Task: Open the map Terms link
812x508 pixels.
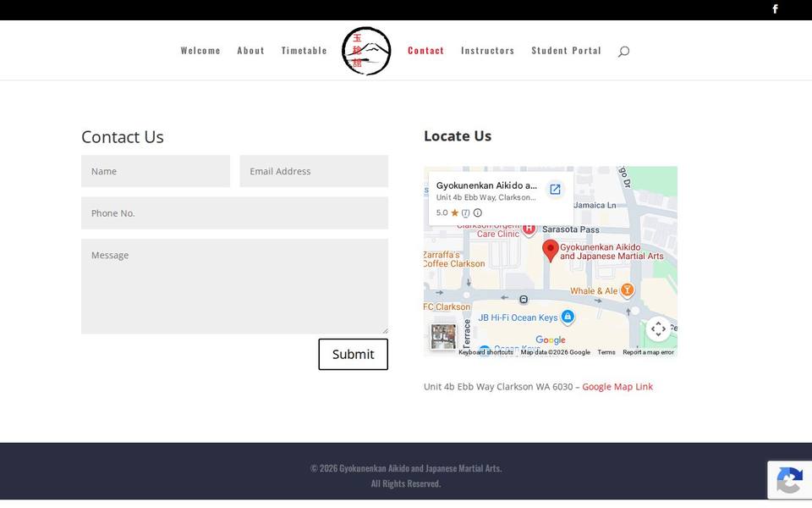Action: tap(606, 352)
